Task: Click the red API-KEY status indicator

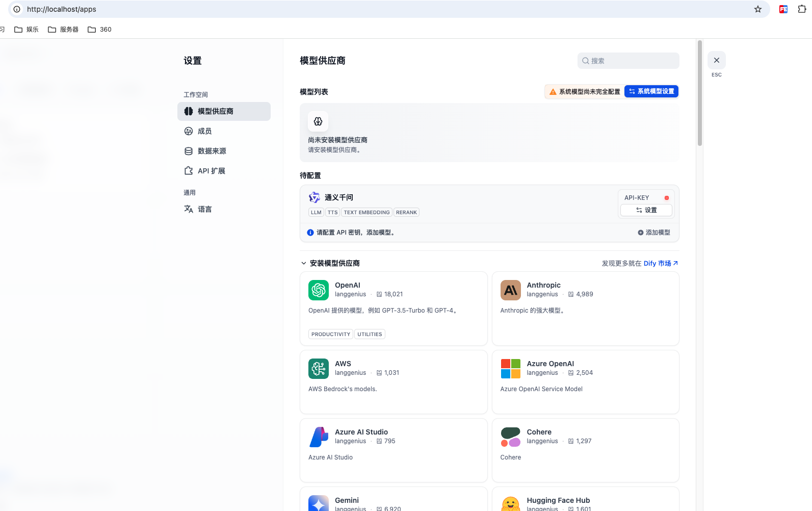Action: pos(666,198)
